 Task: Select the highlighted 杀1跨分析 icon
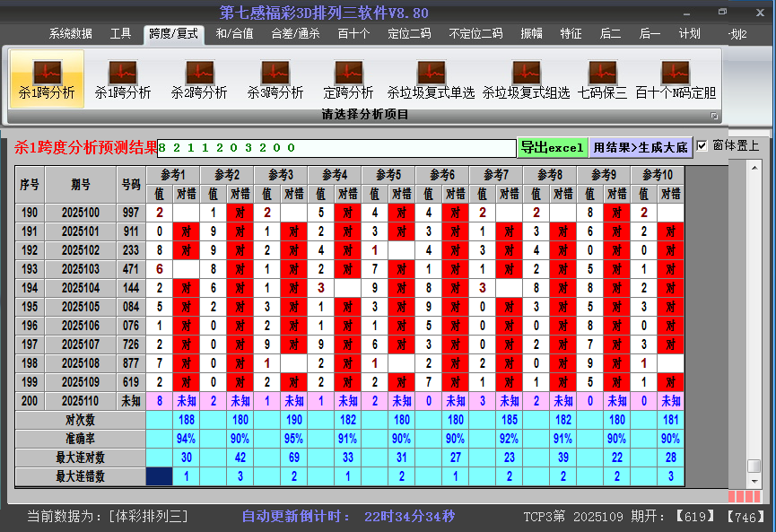[x=47, y=79]
